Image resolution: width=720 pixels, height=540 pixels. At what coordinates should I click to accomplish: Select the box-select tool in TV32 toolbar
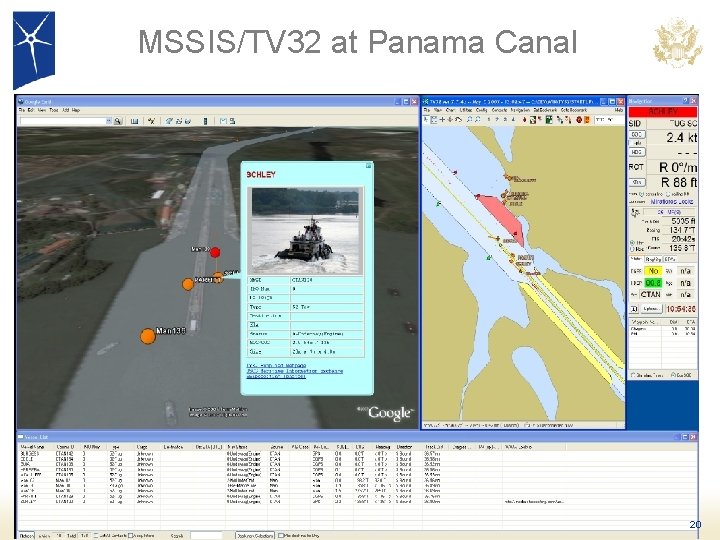433,119
